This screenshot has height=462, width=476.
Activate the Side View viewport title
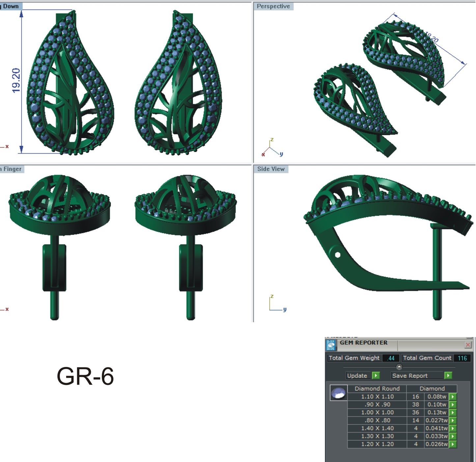(x=271, y=169)
